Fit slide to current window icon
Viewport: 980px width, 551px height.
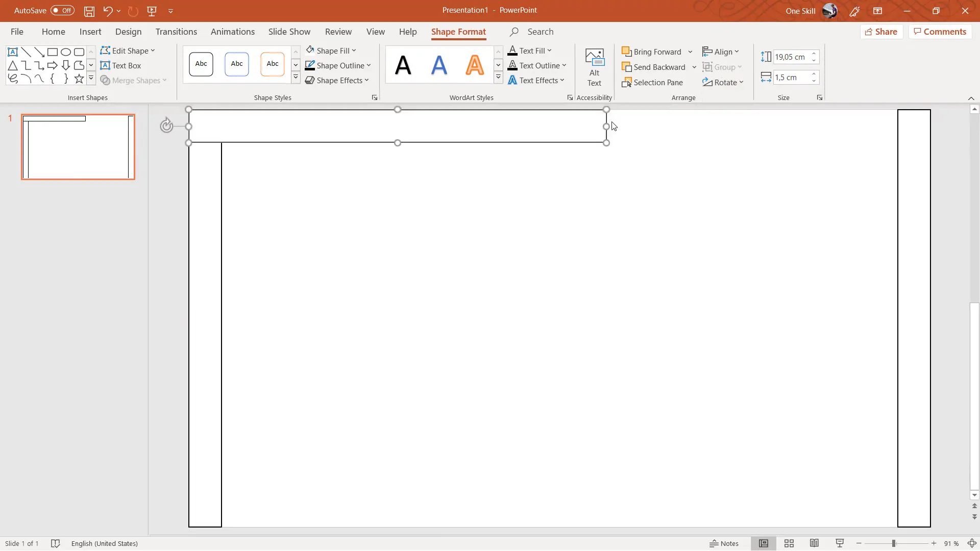point(972,543)
